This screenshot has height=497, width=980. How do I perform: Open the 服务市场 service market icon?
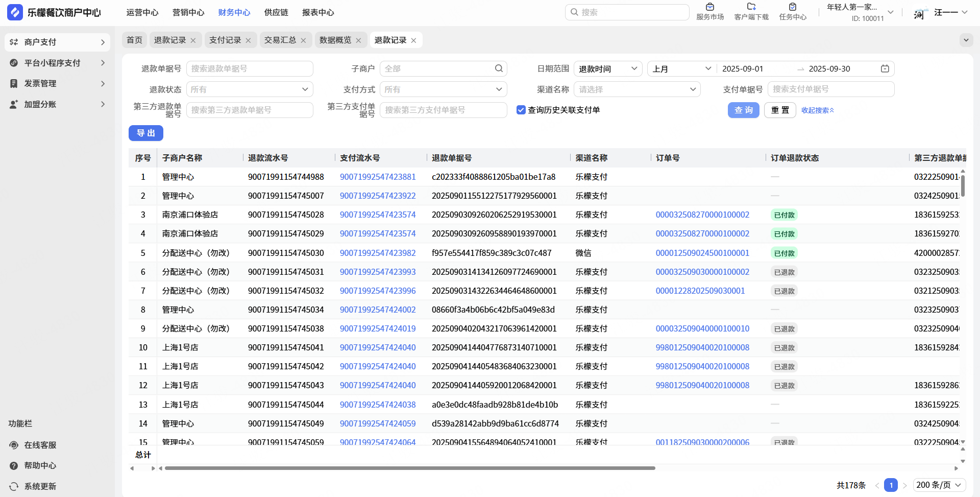coord(709,7)
